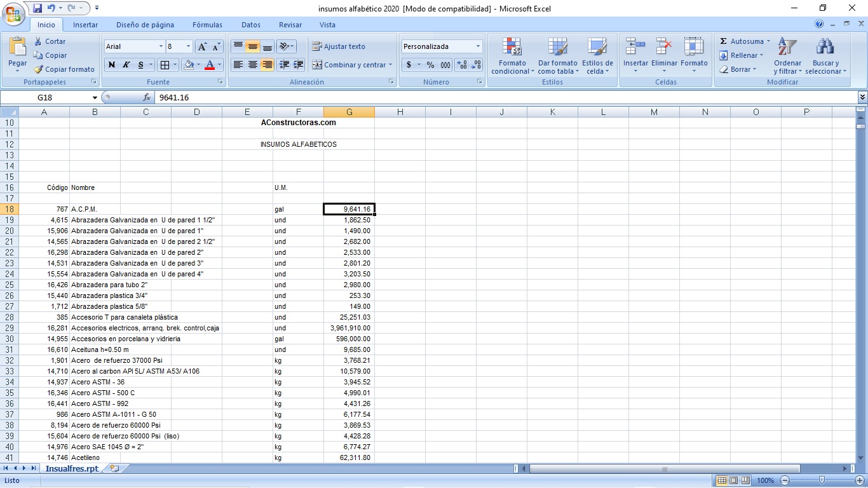This screenshot has width=868, height=488.
Task: Click Copiar formato brush
Action: [38, 69]
